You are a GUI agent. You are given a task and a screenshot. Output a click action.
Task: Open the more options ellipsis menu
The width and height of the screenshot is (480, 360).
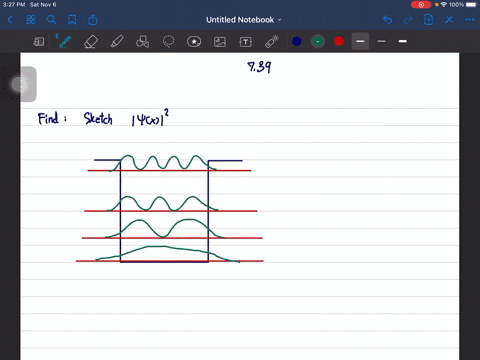coord(470,20)
